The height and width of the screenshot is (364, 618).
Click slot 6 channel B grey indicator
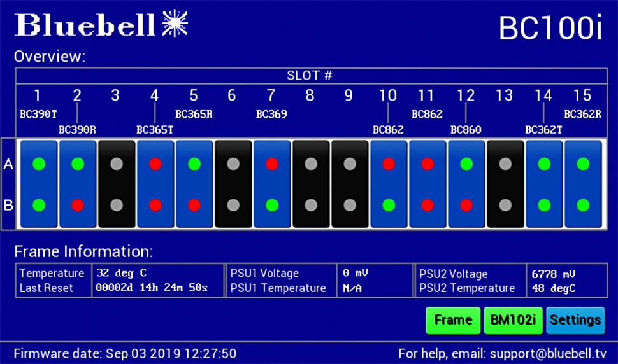coord(233,205)
